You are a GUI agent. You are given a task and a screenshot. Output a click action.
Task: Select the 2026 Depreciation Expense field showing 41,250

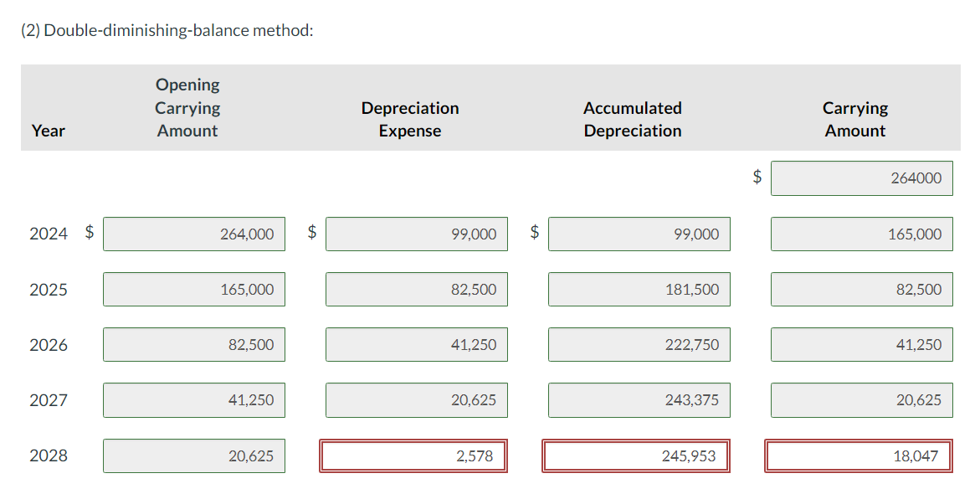(x=416, y=344)
